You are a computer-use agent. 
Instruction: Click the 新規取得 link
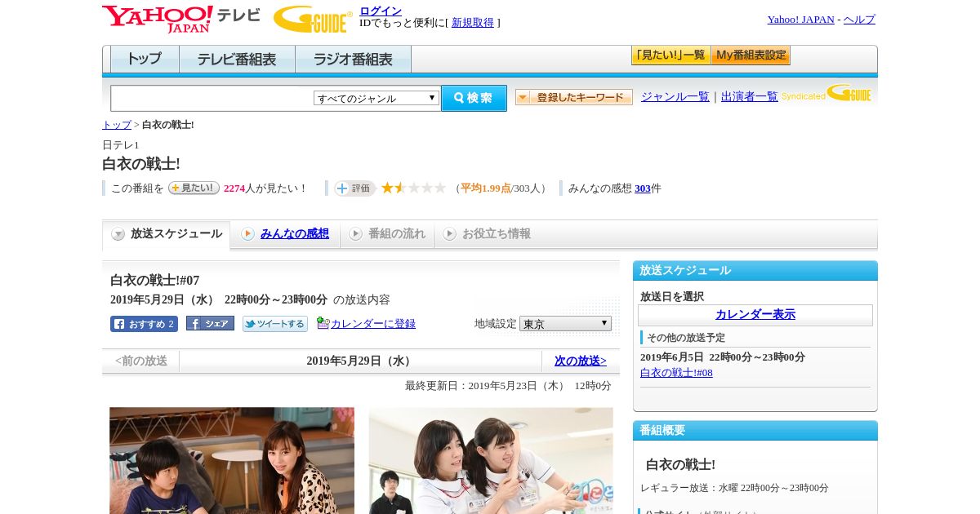coord(473,23)
